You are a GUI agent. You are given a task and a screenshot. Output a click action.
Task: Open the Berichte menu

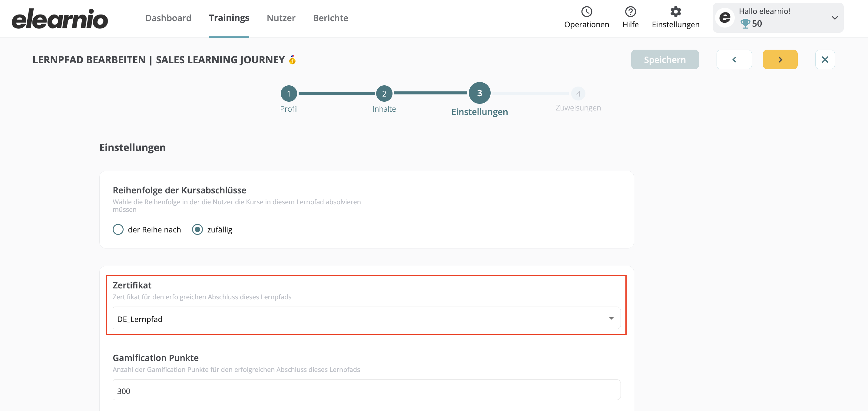[x=330, y=18]
